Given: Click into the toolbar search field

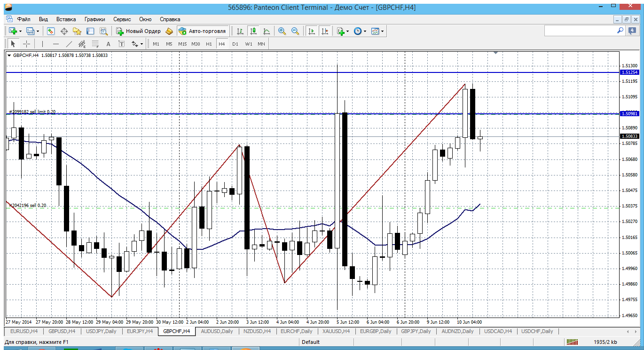Looking at the screenshot, I should click(580, 31).
